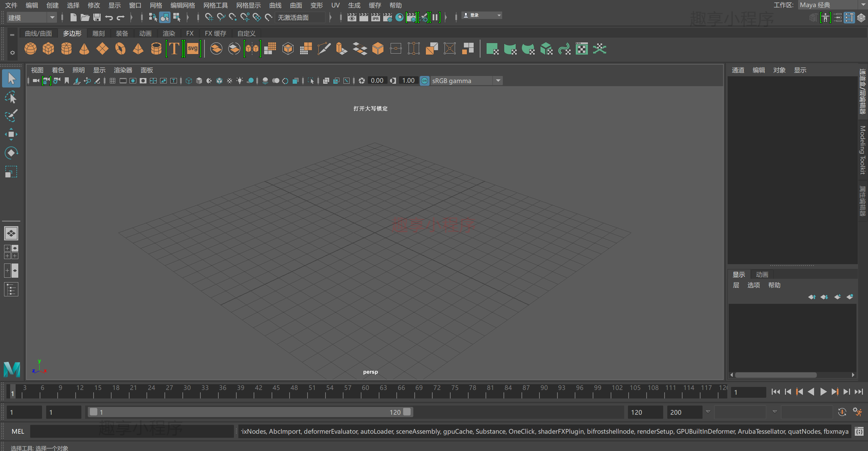Open the 层 layer menu
Viewport: 868px width, 451px height.
coord(736,285)
